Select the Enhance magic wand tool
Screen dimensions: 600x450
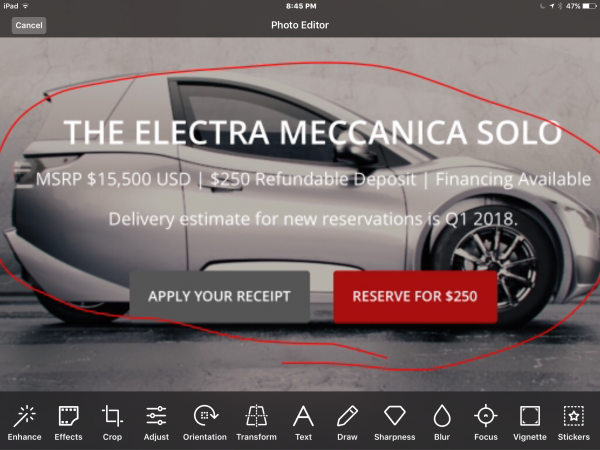coord(24,423)
